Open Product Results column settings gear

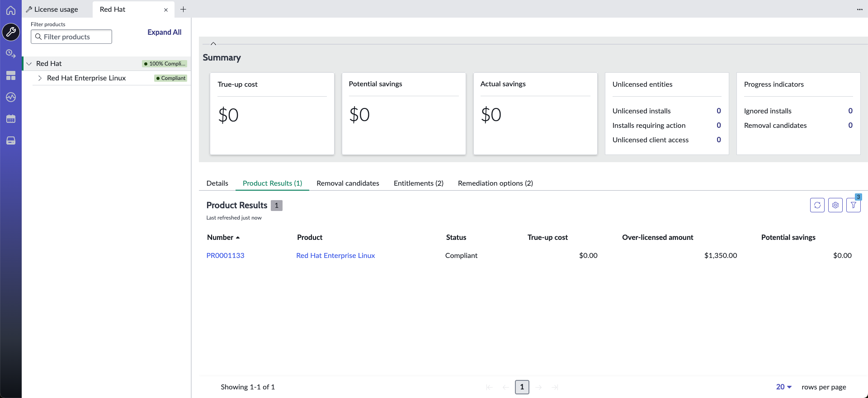(835, 205)
